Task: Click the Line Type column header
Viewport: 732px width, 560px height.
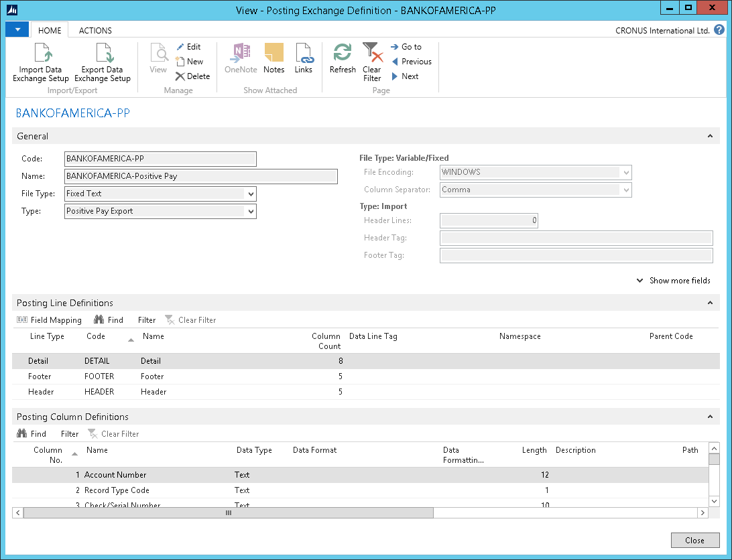Action: 47,336
